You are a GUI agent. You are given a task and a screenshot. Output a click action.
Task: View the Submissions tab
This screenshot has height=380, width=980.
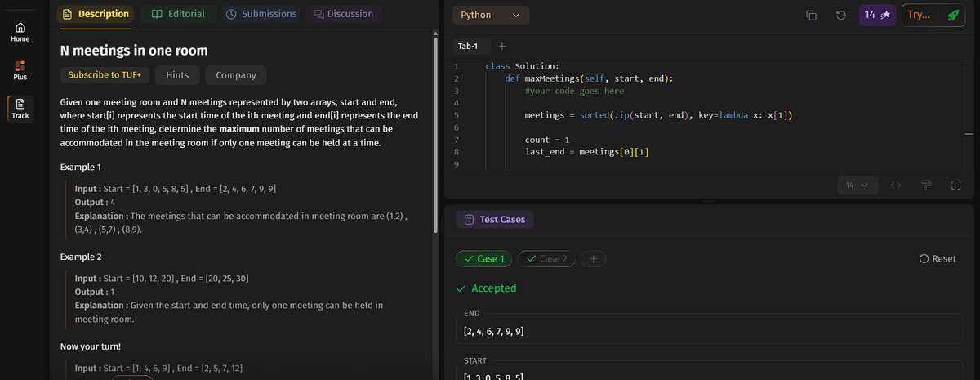pos(261,14)
